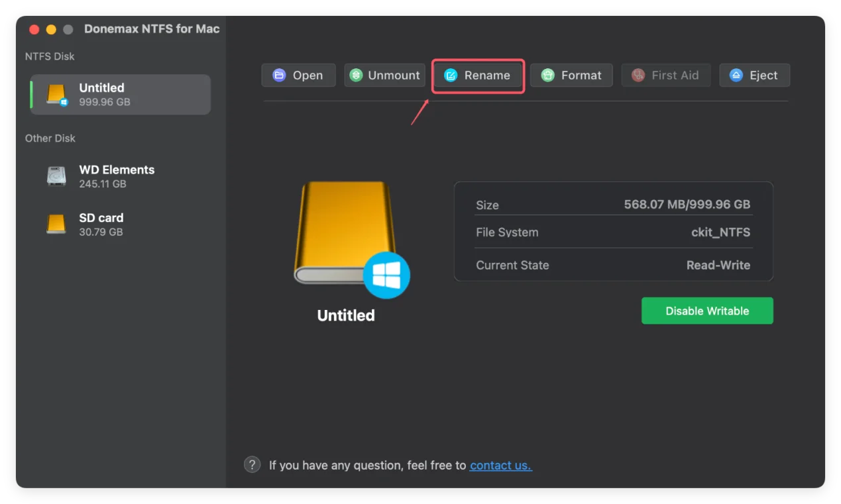Open the contact us link
The width and height of the screenshot is (841, 504).
tap(501, 466)
